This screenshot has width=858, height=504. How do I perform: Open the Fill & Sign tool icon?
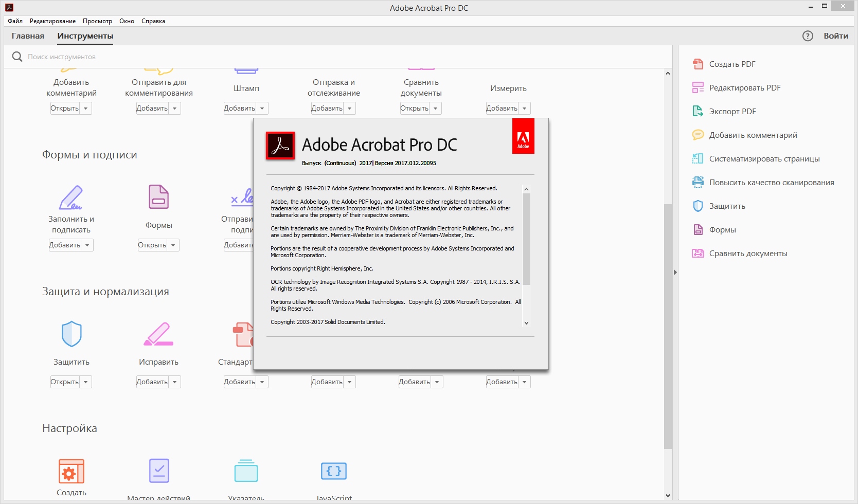click(71, 197)
